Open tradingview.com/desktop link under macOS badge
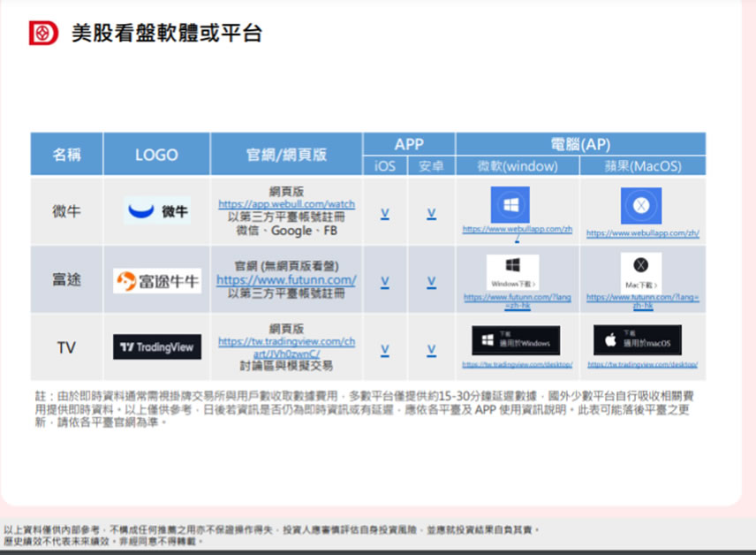Viewport: 756px width, 555px height. coord(643,364)
